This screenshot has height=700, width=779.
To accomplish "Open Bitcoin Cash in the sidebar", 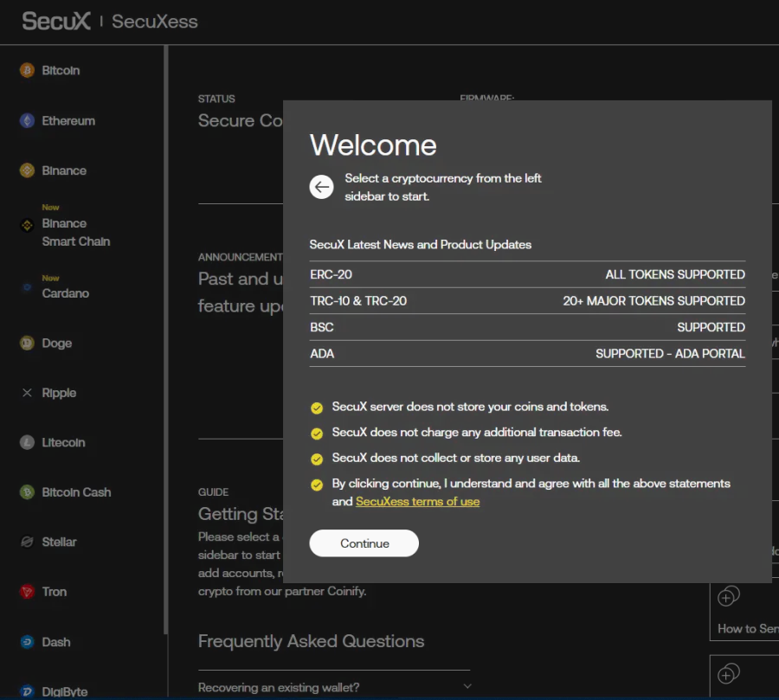I will coord(76,492).
